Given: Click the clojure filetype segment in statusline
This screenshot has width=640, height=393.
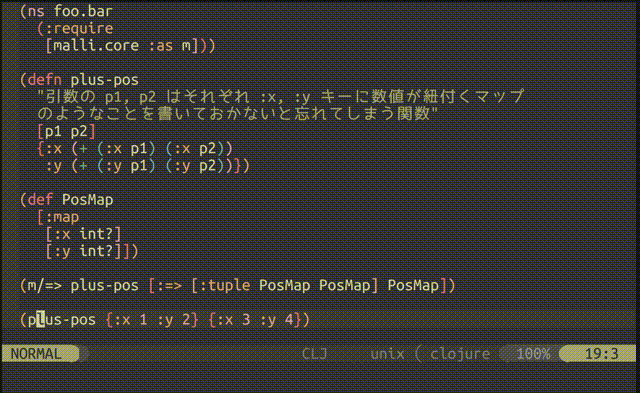Looking at the screenshot, I should click(460, 354).
